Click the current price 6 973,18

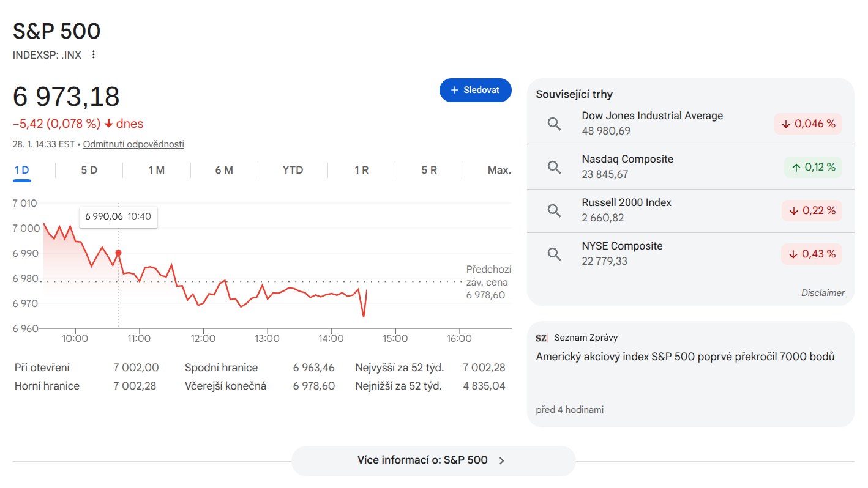click(67, 97)
